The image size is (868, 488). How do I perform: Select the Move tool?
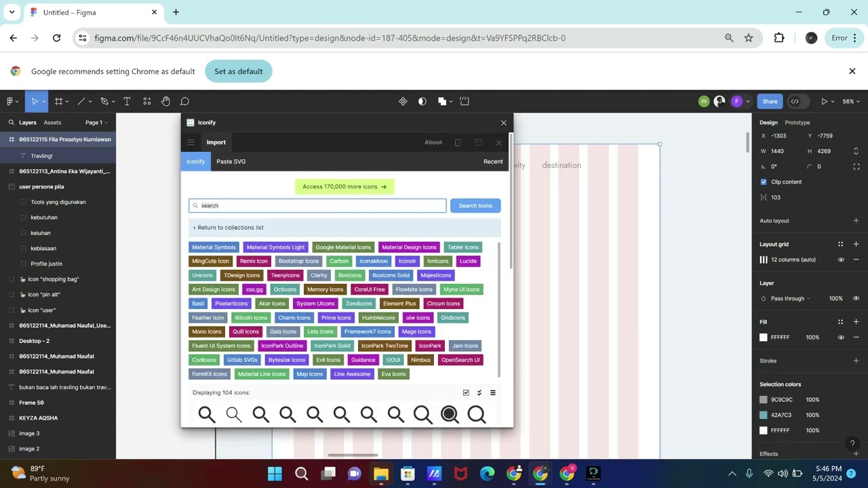tap(34, 101)
